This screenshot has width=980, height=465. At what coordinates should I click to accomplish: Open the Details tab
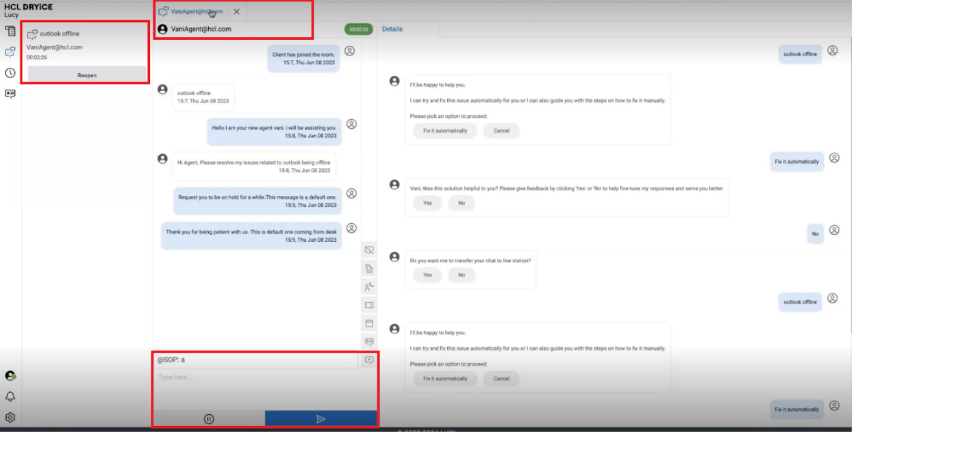(392, 29)
